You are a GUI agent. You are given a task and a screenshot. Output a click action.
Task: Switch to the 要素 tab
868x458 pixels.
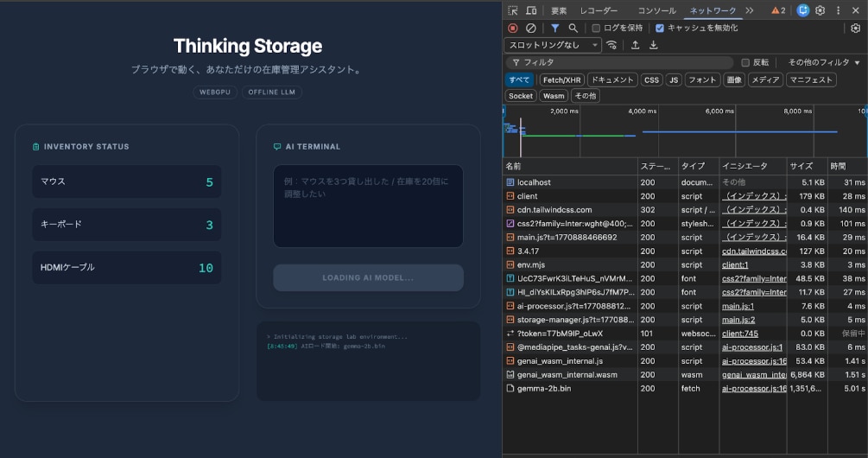[x=559, y=10]
